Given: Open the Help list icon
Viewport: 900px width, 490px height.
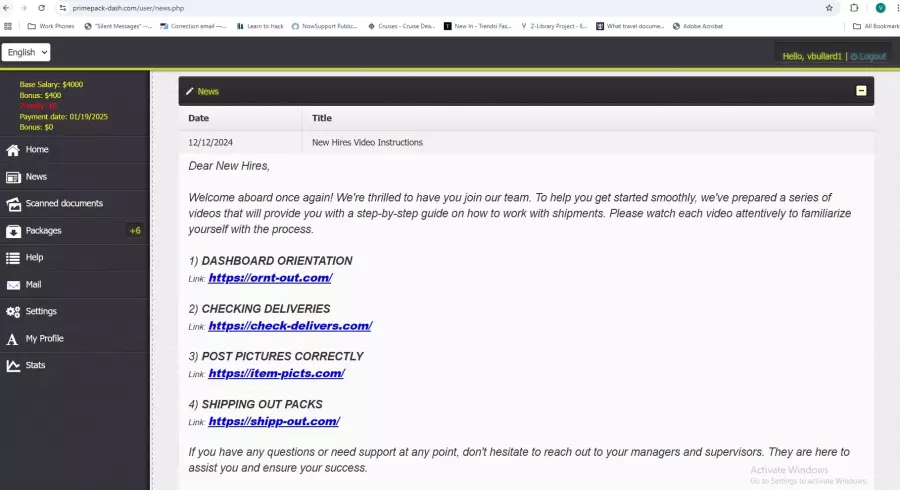Looking at the screenshot, I should point(13,258).
